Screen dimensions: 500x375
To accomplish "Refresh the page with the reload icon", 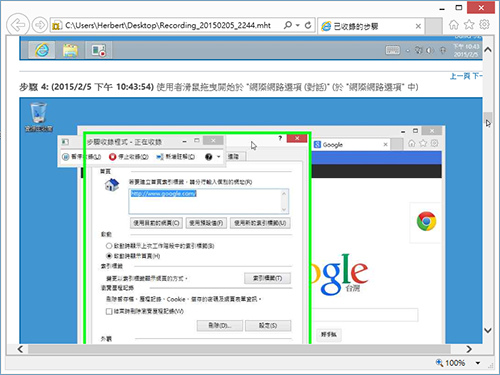I will 308,25.
